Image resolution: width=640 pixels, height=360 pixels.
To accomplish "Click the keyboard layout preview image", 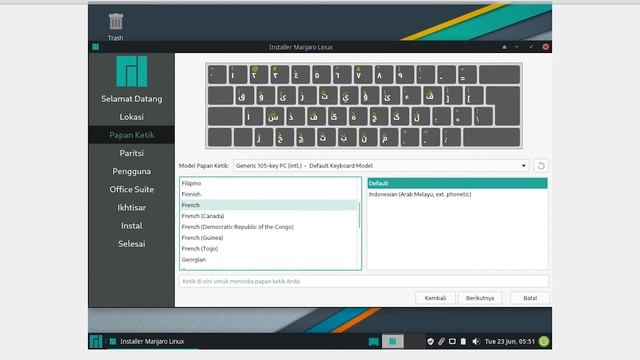I will tap(364, 106).
